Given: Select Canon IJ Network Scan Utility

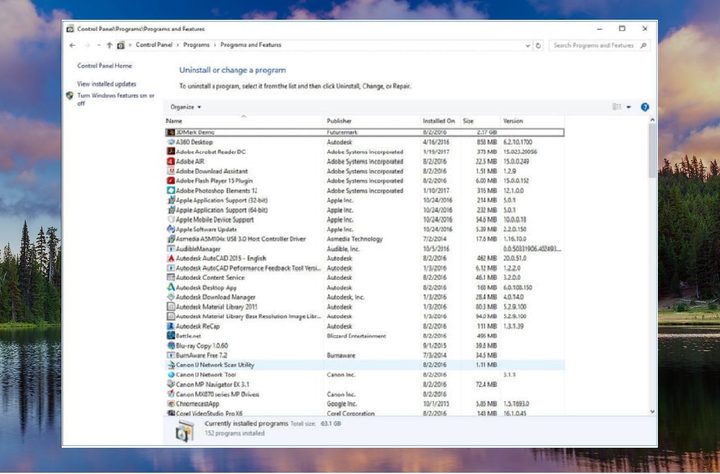Looking at the screenshot, I should click(x=365, y=365).
